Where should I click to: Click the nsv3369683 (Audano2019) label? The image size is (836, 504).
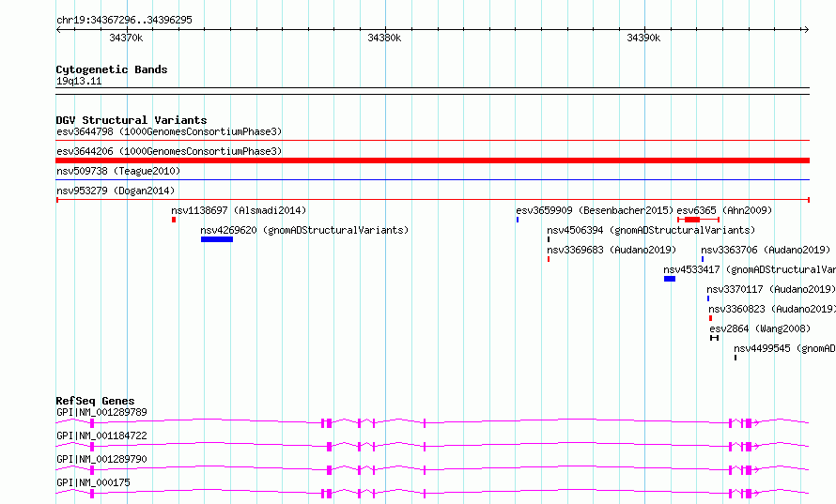tap(612, 250)
